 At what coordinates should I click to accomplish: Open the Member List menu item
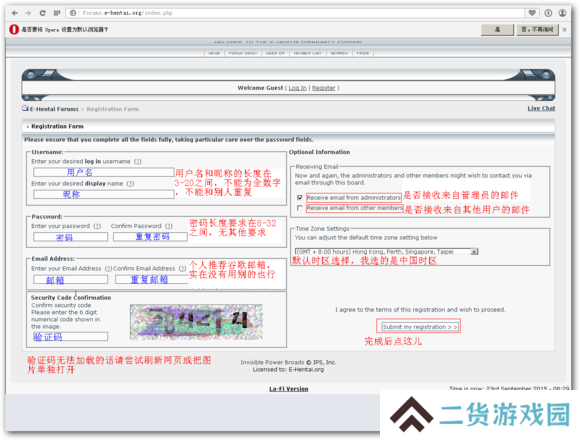click(x=307, y=53)
